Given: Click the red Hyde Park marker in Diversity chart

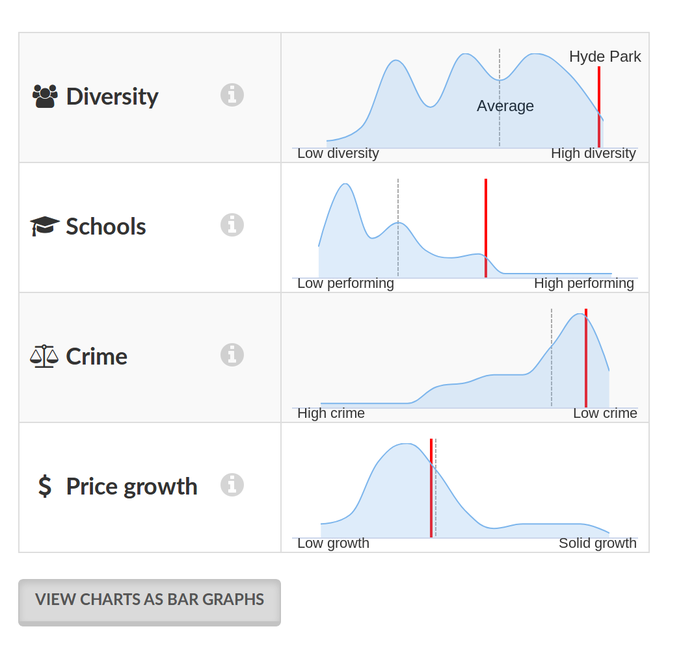Looking at the screenshot, I should click(599, 107).
